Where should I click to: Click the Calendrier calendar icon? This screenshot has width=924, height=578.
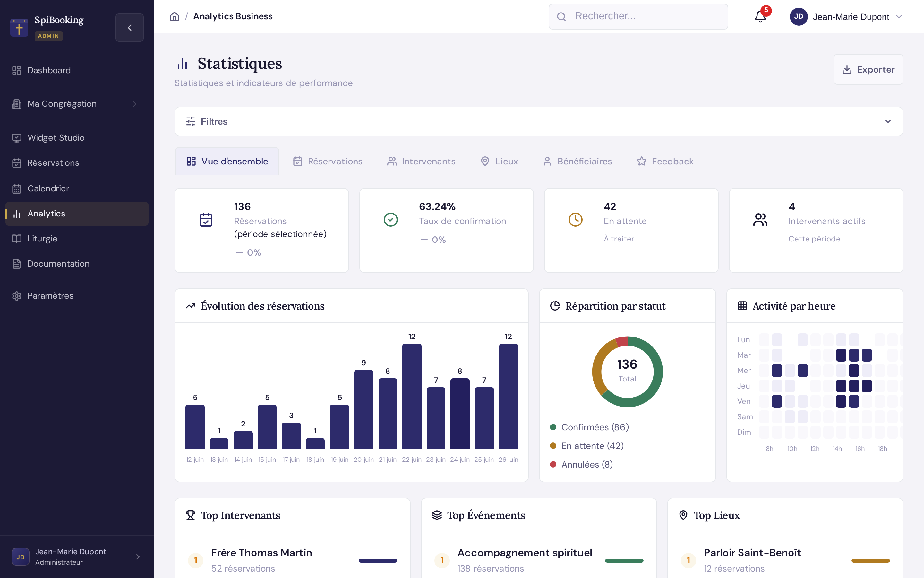click(16, 188)
